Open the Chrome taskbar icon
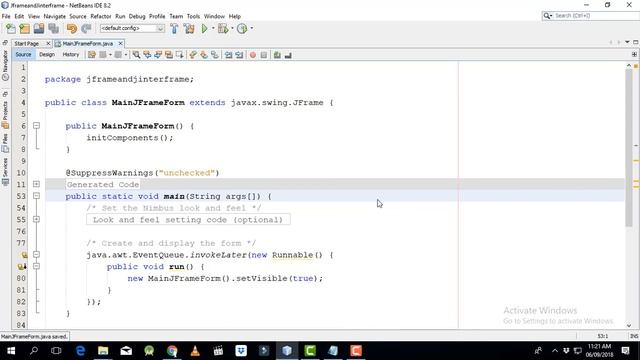Viewport: 640px width, 360px height. click(x=172, y=351)
